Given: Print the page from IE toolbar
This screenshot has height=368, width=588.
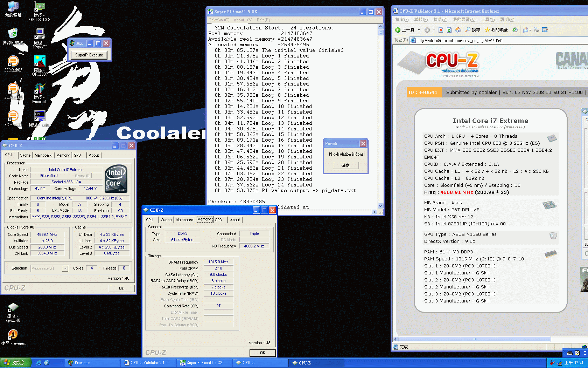Looking at the screenshot, I should pos(536,30).
